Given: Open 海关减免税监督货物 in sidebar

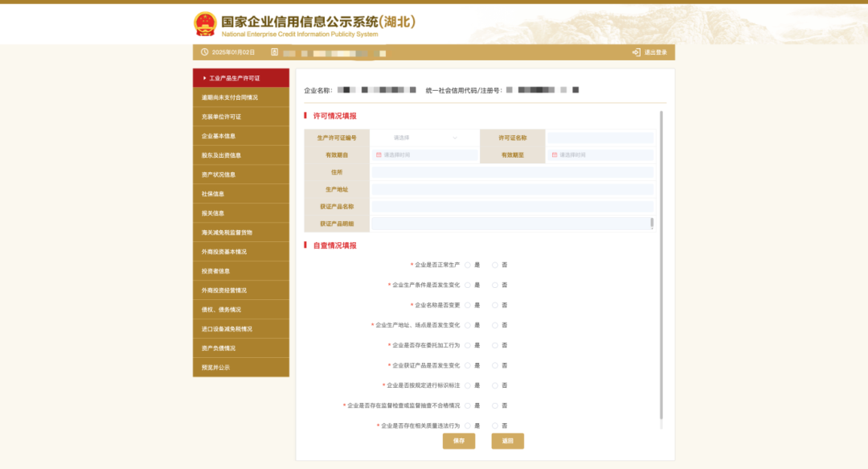Looking at the screenshot, I should pos(241,232).
